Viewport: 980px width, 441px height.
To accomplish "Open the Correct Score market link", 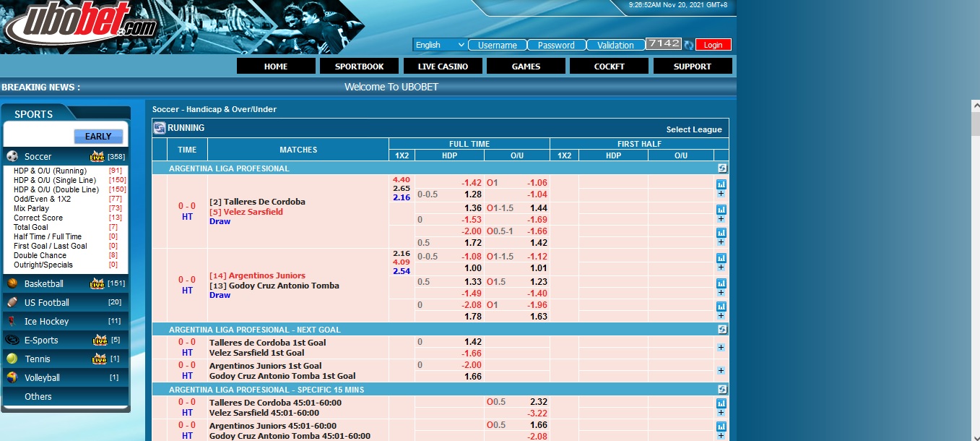I will (x=38, y=218).
